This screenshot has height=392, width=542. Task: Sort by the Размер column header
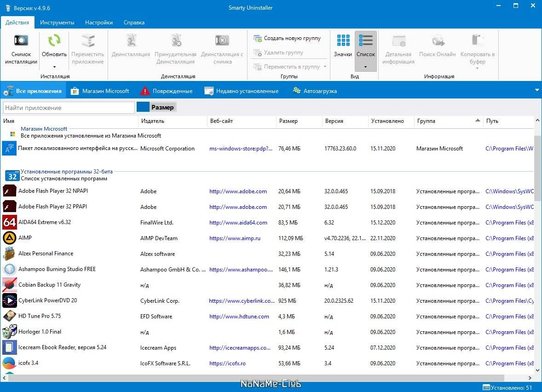(x=299, y=121)
